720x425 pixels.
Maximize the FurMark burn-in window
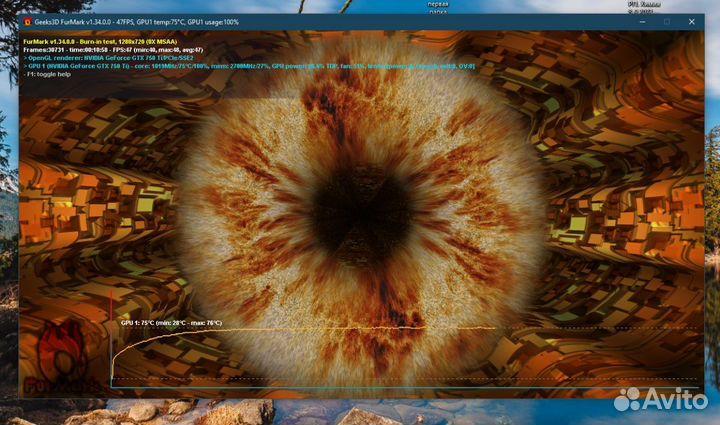[663, 21]
